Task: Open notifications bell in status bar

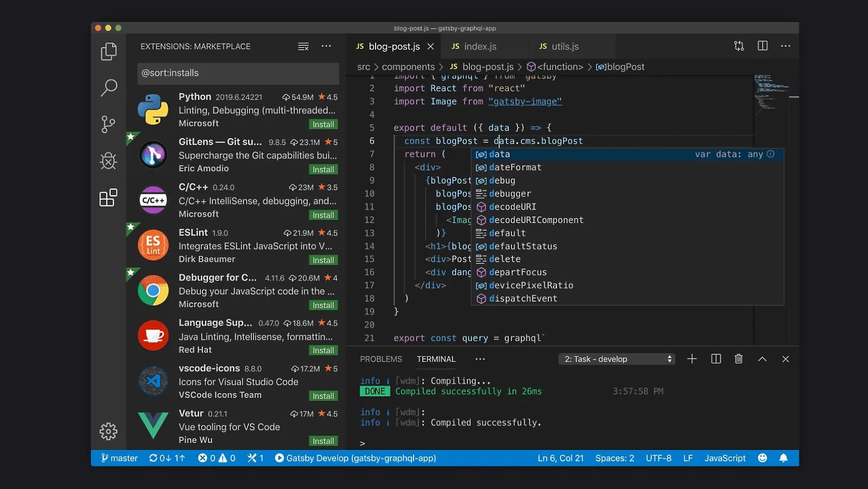Action: pos(783,458)
